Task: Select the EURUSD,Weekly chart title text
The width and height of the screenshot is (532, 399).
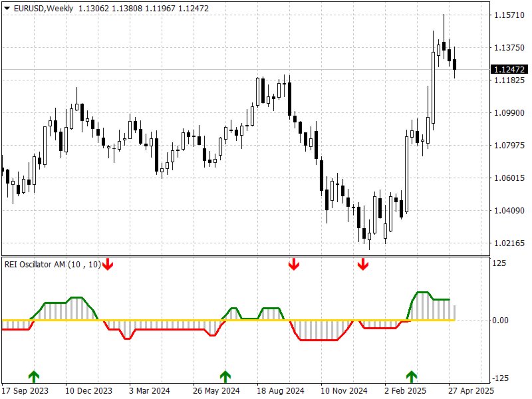Action: [43, 9]
